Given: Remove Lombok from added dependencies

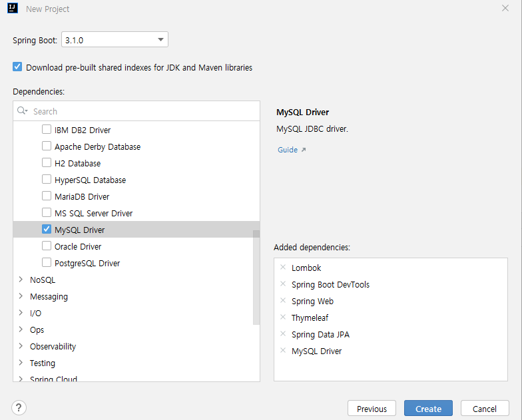Looking at the screenshot, I should [283, 268].
